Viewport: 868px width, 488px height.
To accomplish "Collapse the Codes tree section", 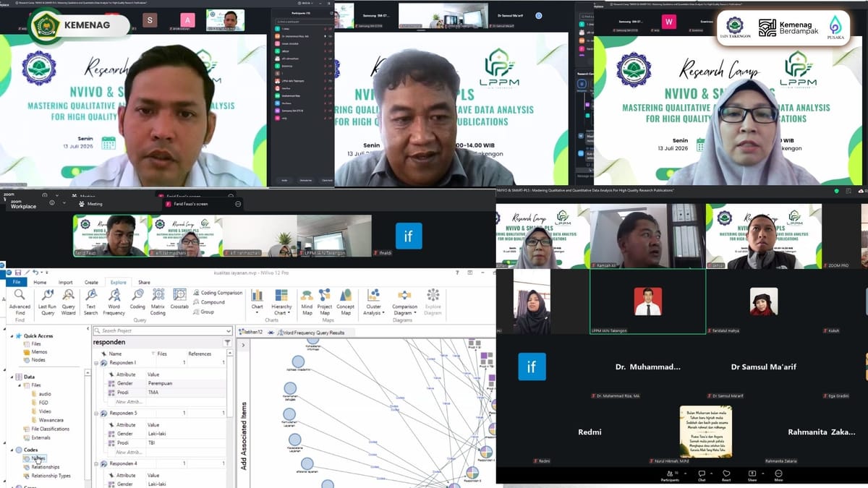I will pos(12,450).
